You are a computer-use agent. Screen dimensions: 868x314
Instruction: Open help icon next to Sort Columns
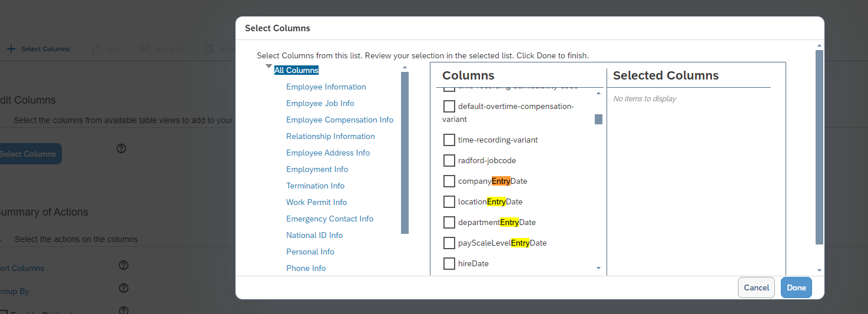(x=124, y=265)
